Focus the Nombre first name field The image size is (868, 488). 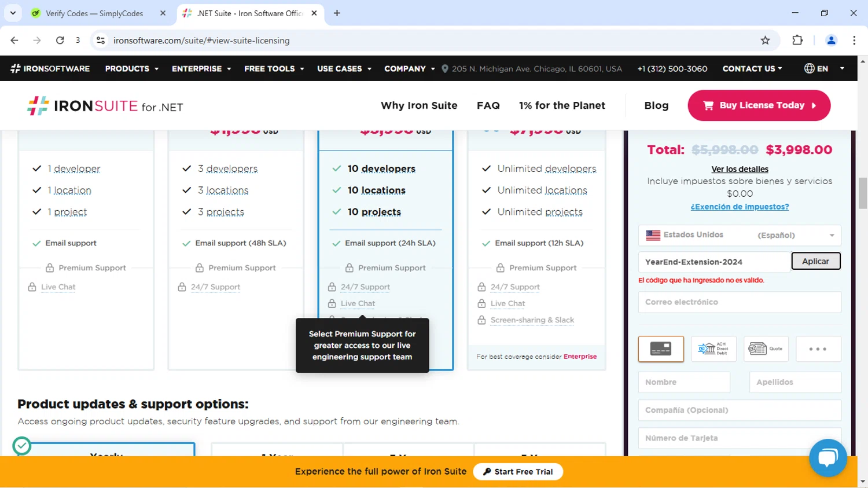684,382
